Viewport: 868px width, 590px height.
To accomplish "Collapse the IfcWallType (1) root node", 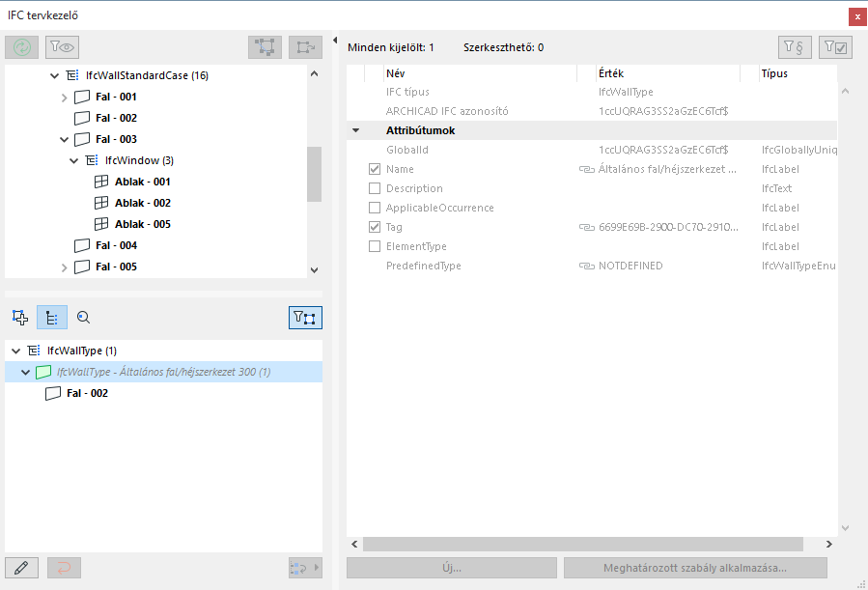I will (16, 351).
